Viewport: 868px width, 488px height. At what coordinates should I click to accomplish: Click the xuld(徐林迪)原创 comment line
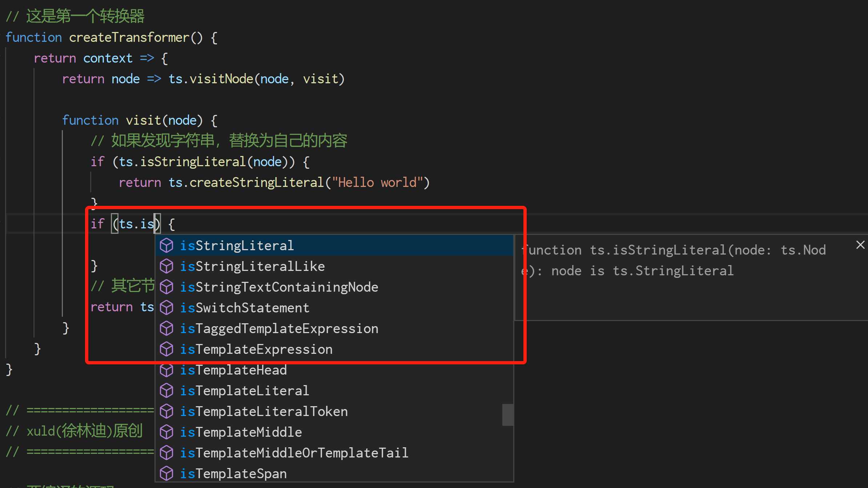[74, 431]
